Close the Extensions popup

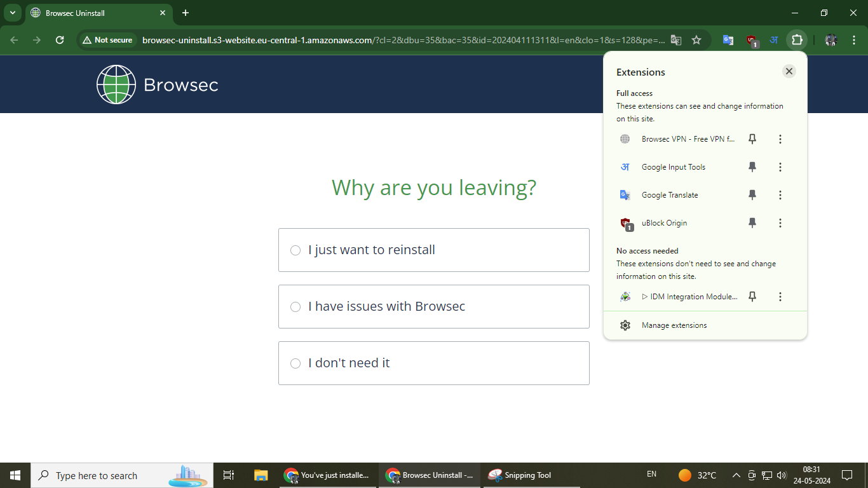(789, 71)
